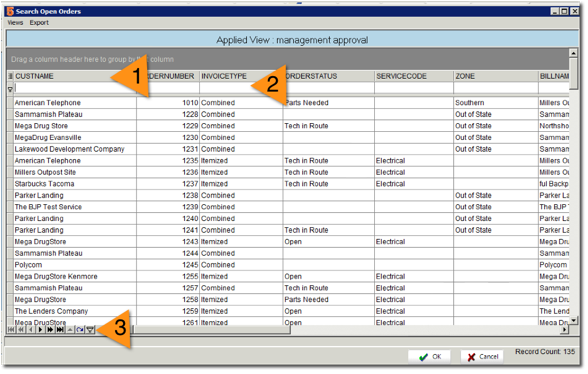Sort by the CUSTNAME column header

click(75, 76)
